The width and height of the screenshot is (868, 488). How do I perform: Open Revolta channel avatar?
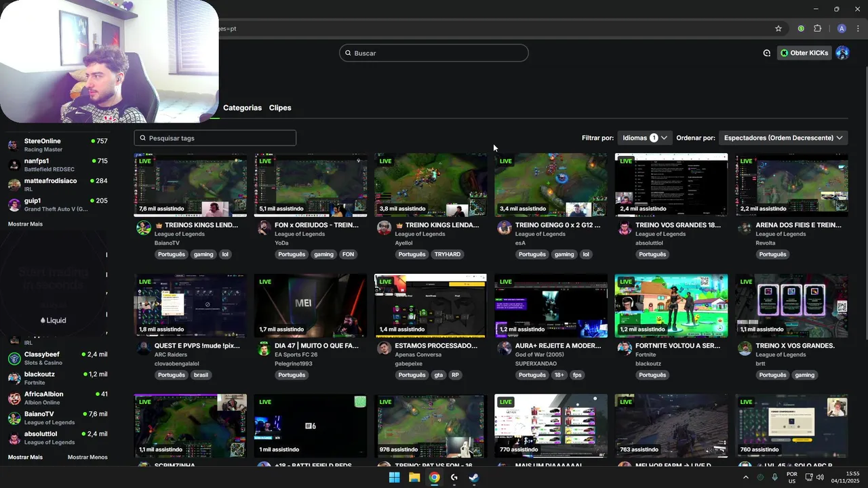click(745, 228)
